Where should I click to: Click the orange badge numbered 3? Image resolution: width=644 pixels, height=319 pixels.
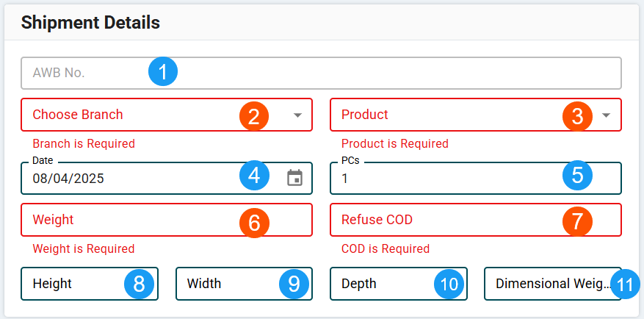577,115
